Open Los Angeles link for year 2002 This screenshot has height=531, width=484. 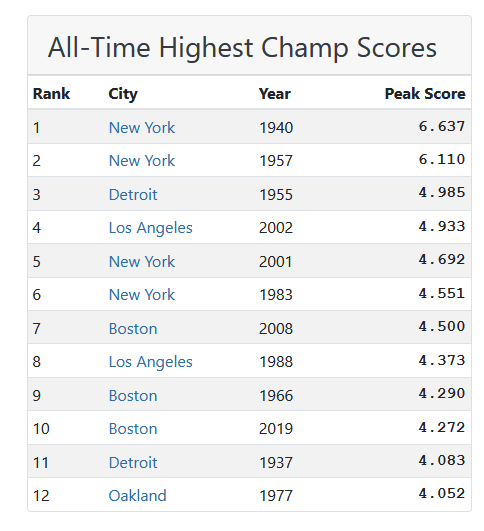click(150, 228)
